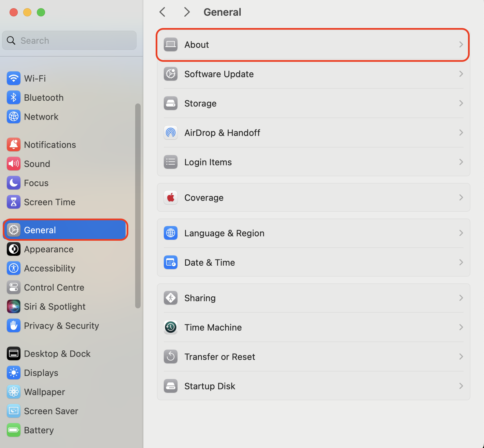Select the Sound speaker icon

[x=14, y=164]
